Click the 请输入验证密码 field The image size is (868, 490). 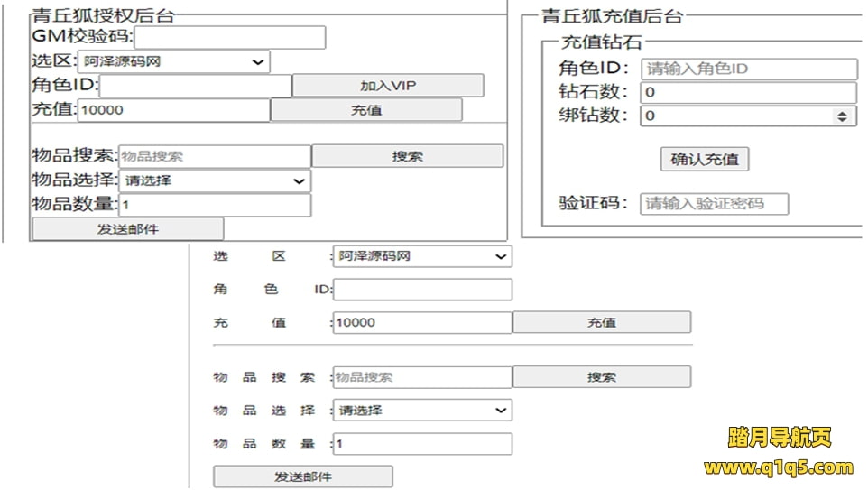(714, 204)
